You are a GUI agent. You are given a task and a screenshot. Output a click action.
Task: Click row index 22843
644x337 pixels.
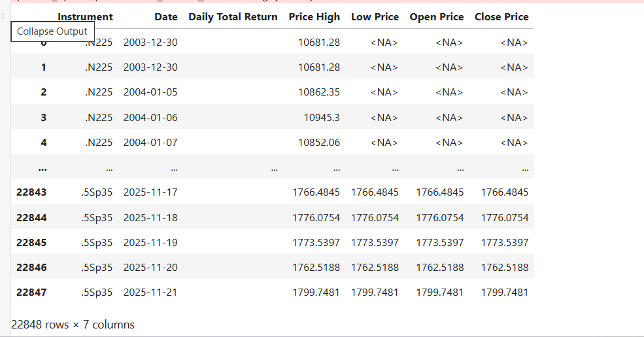point(31,192)
